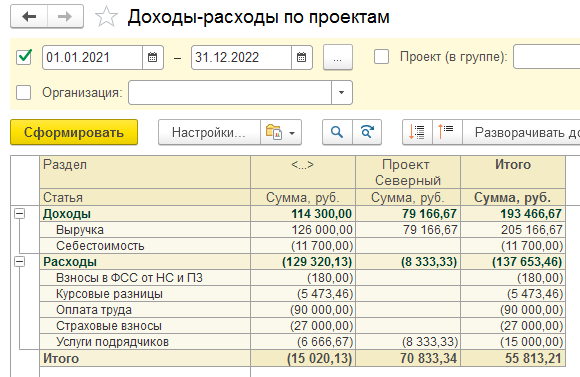Enable the Проект (в группе) checkbox
580x377 pixels.
tap(381, 57)
